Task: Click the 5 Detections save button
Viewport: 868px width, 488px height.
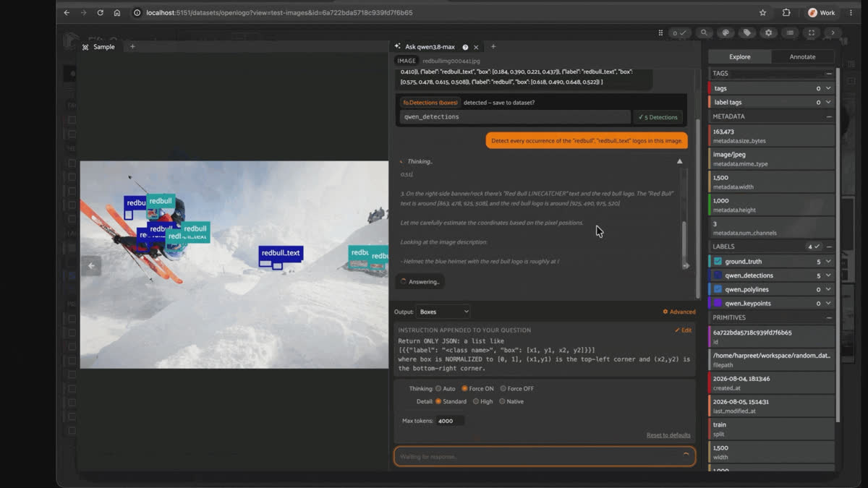Action: pos(658,117)
